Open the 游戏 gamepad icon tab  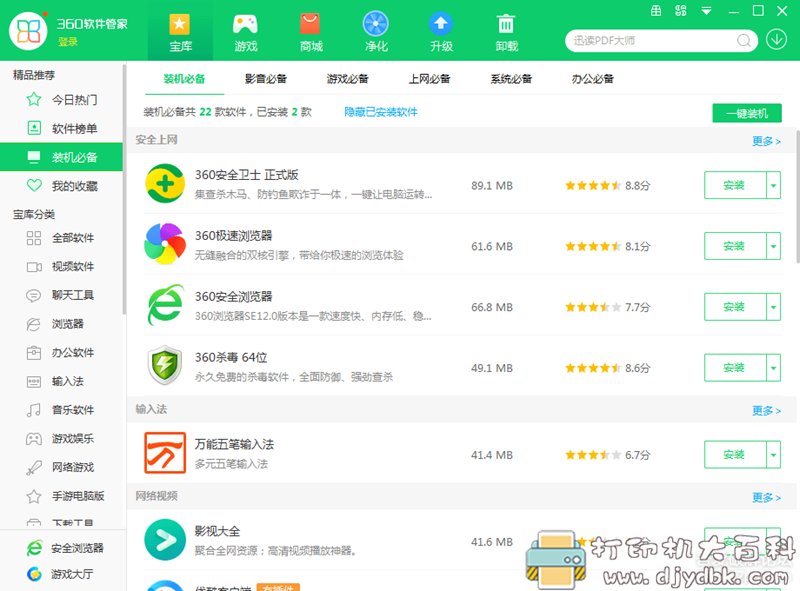pyautogui.click(x=245, y=32)
